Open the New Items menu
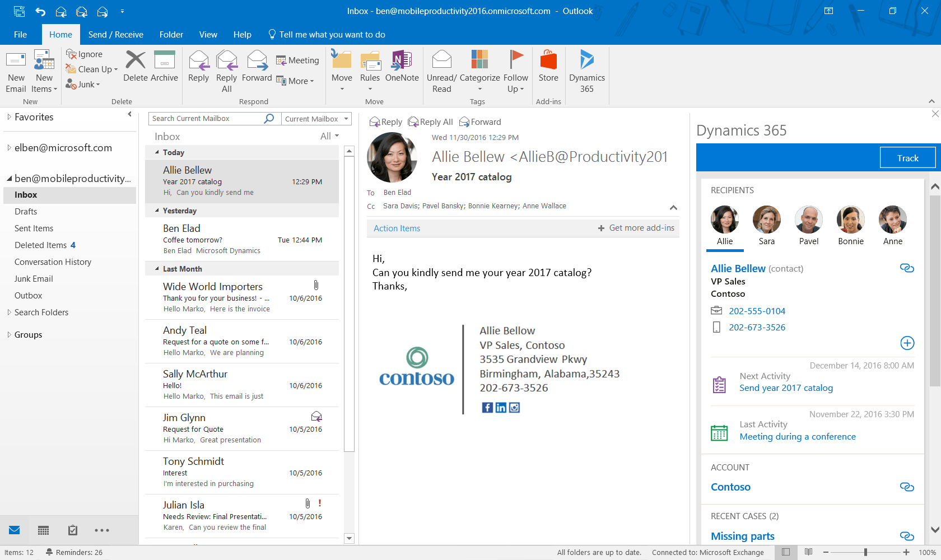 44,72
